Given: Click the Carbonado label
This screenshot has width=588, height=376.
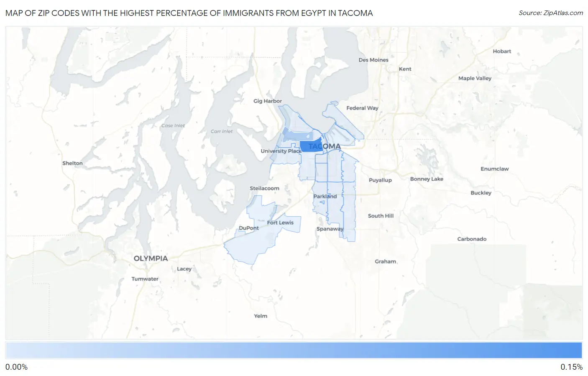Looking at the screenshot, I should (472, 239).
